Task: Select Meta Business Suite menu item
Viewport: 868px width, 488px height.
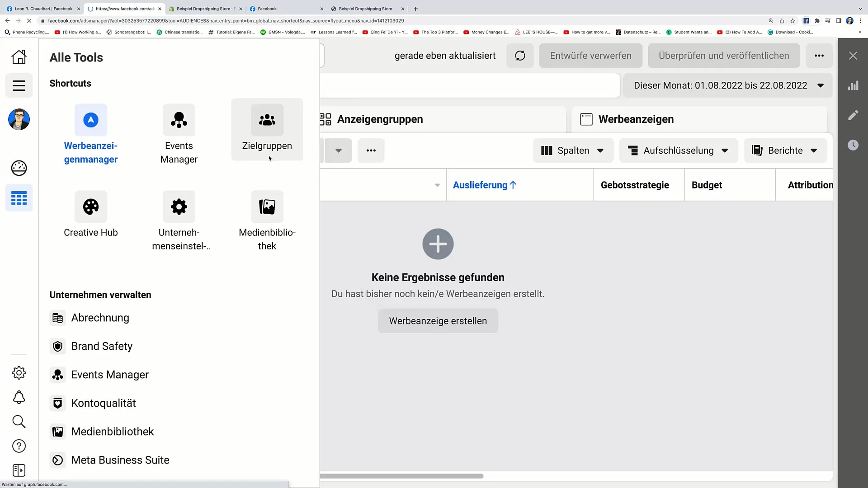Action: (120, 460)
